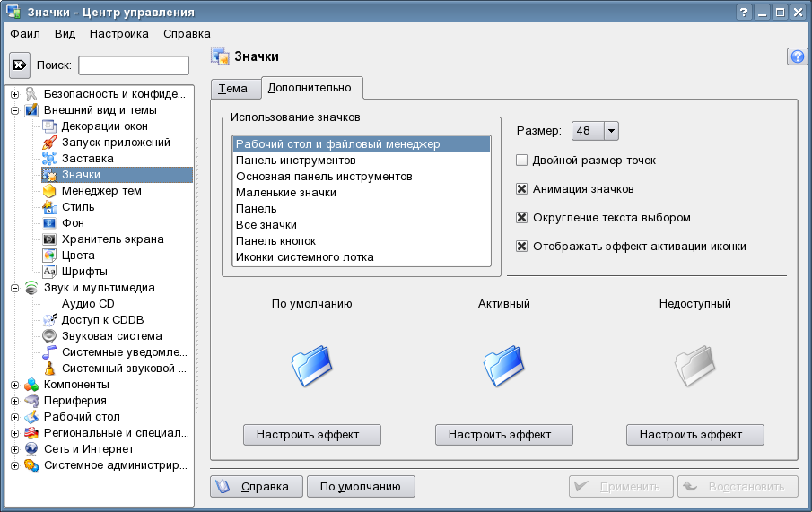Click the Доступ к CDDB icon
The height and width of the screenshot is (512, 812).
click(x=49, y=320)
